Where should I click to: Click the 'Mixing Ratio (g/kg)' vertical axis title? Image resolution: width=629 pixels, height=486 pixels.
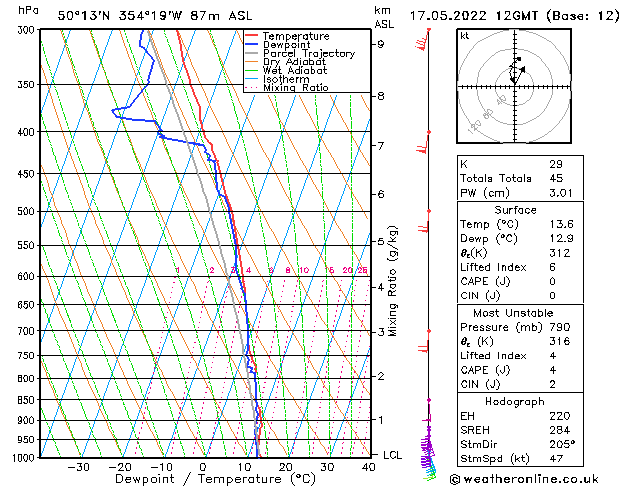point(392,281)
